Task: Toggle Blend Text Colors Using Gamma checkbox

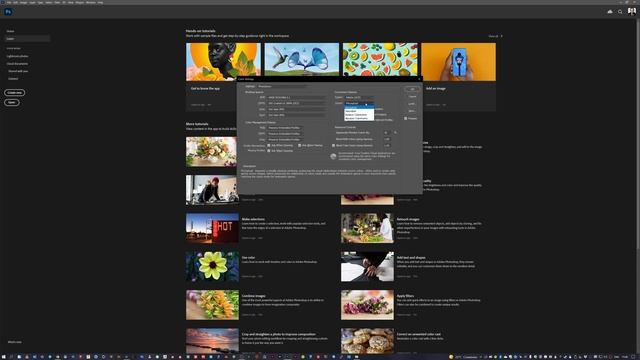Action: (333, 145)
